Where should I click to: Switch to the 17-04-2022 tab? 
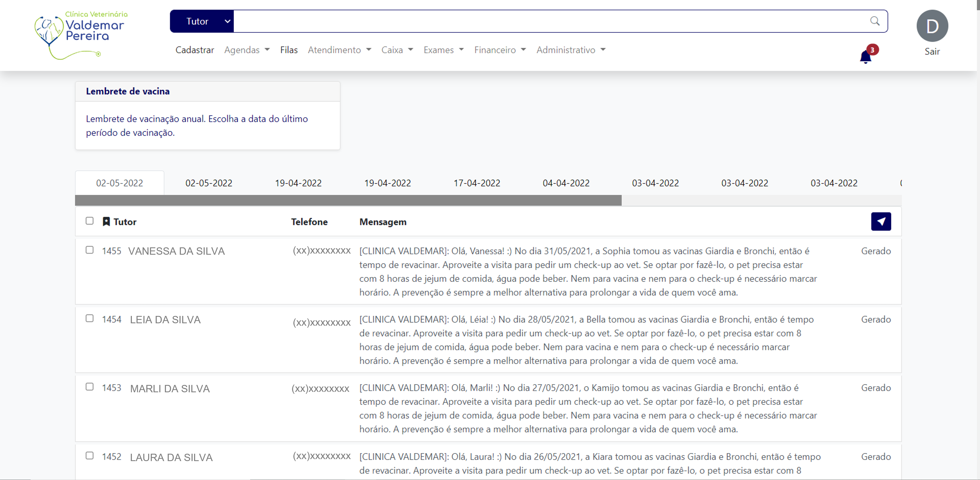[x=477, y=183]
